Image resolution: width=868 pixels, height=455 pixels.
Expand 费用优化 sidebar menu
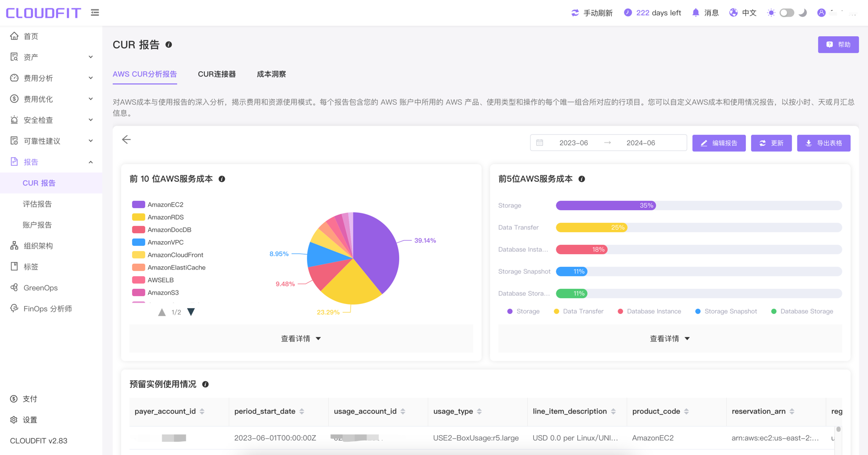click(51, 99)
